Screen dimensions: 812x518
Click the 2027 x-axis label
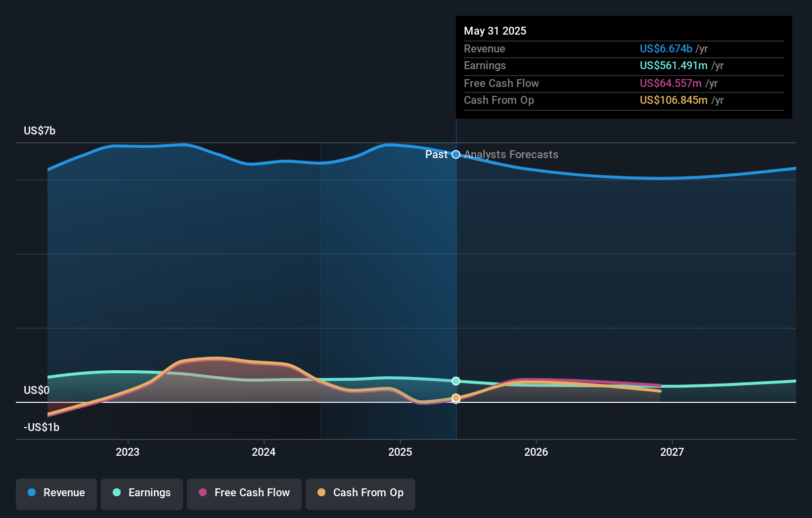coord(672,452)
